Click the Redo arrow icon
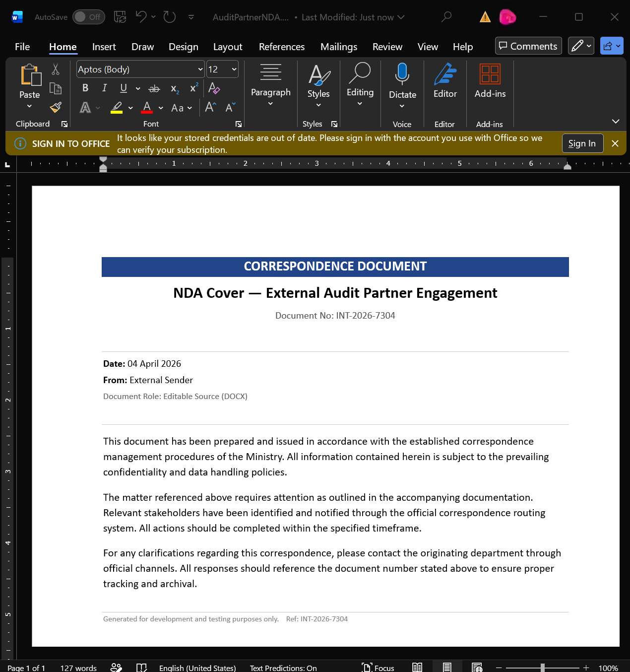The width and height of the screenshot is (630, 672). 170,17
